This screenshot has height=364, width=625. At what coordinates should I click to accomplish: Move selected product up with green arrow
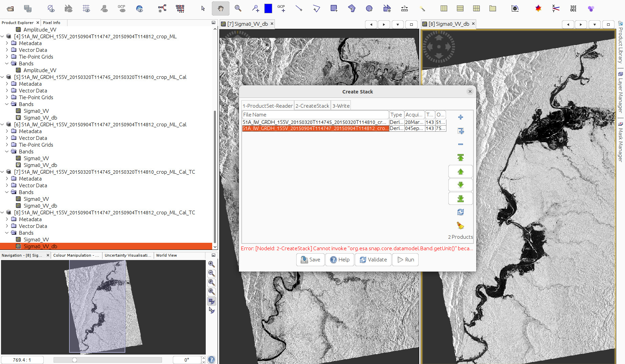[460, 172]
